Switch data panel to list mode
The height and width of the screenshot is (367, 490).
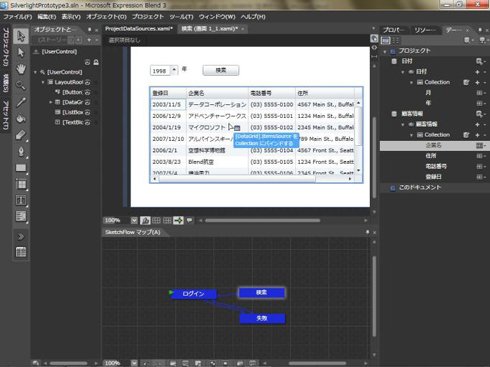pyautogui.click(x=386, y=40)
